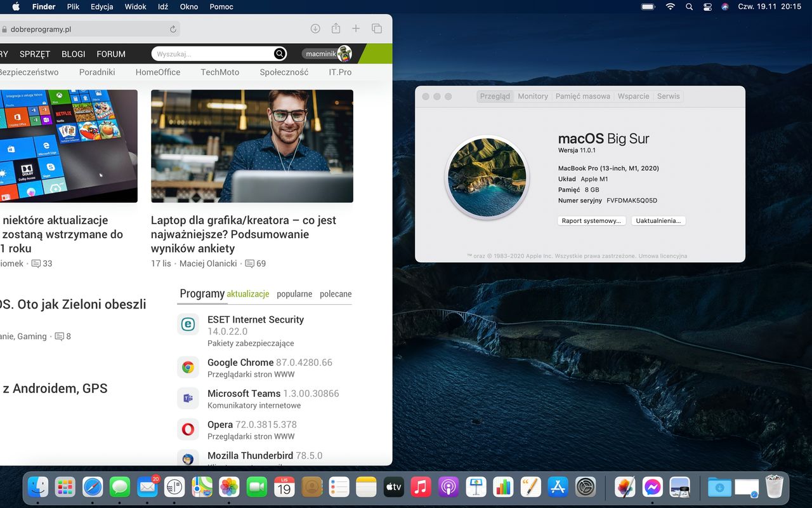Viewport: 812px width, 508px height.
Task: Open Mail with 20 unread badge
Action: 147,487
